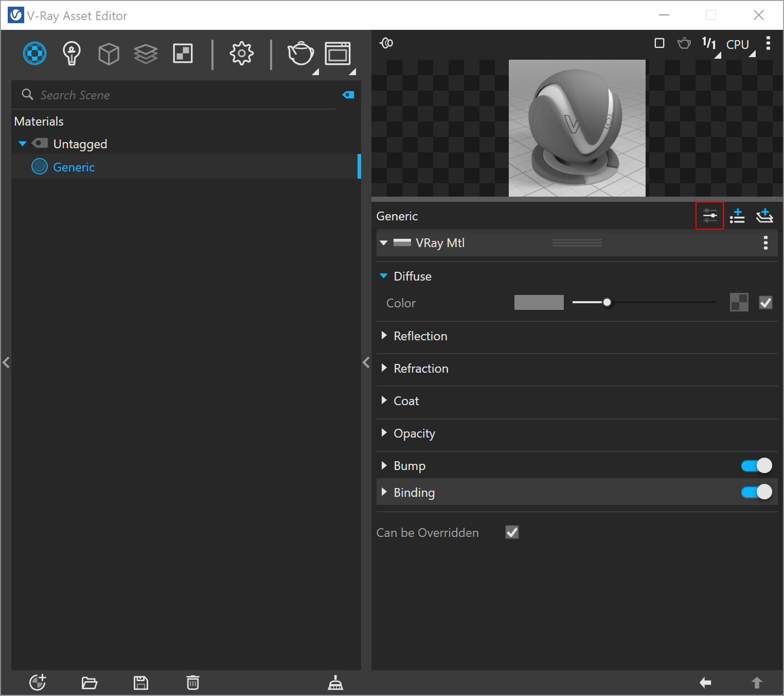784x696 pixels.
Task: Collapse the Untagged materials group
Action: coord(23,144)
